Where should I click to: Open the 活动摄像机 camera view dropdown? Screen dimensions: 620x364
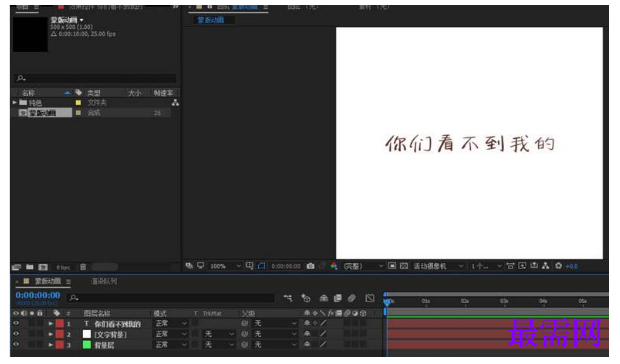pos(438,266)
